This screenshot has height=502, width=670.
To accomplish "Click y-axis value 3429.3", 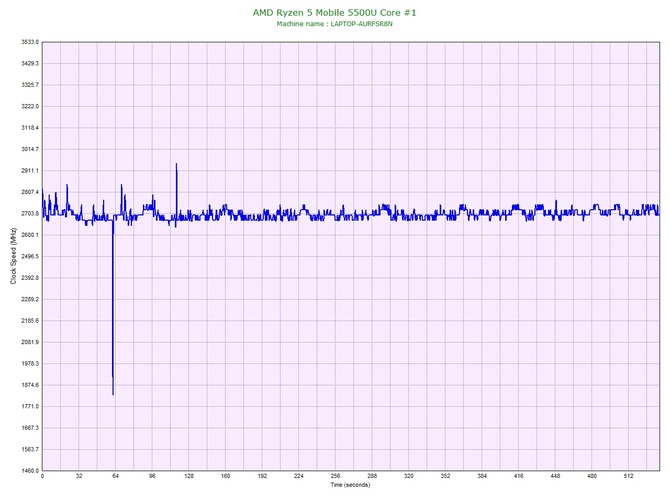I will (x=30, y=63).
